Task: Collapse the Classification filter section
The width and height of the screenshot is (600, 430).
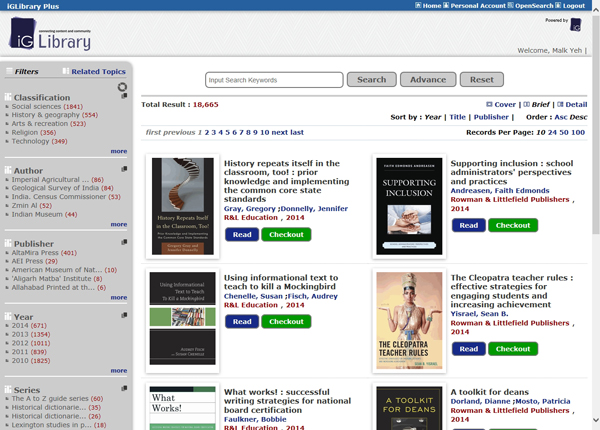Action: (x=124, y=96)
